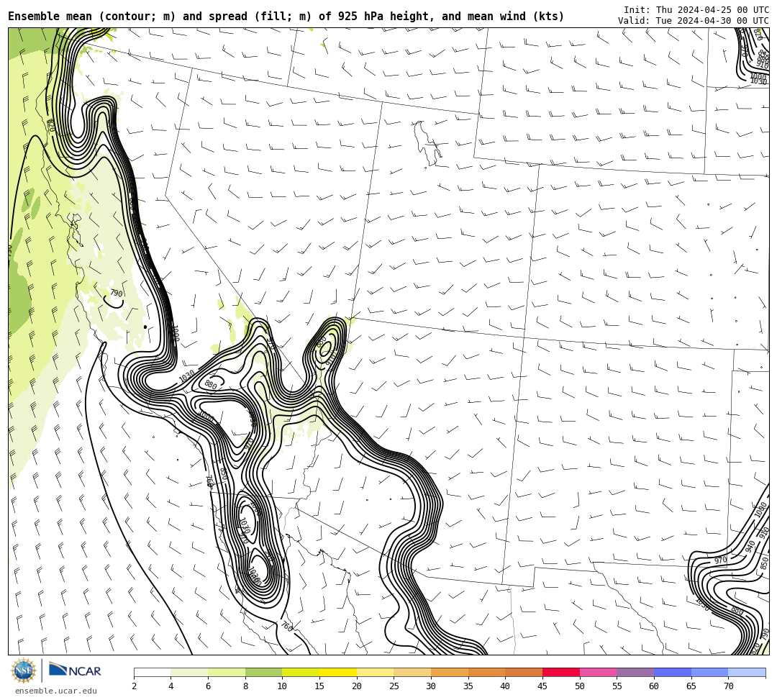Click the colorbar tick label 10

pos(283,686)
